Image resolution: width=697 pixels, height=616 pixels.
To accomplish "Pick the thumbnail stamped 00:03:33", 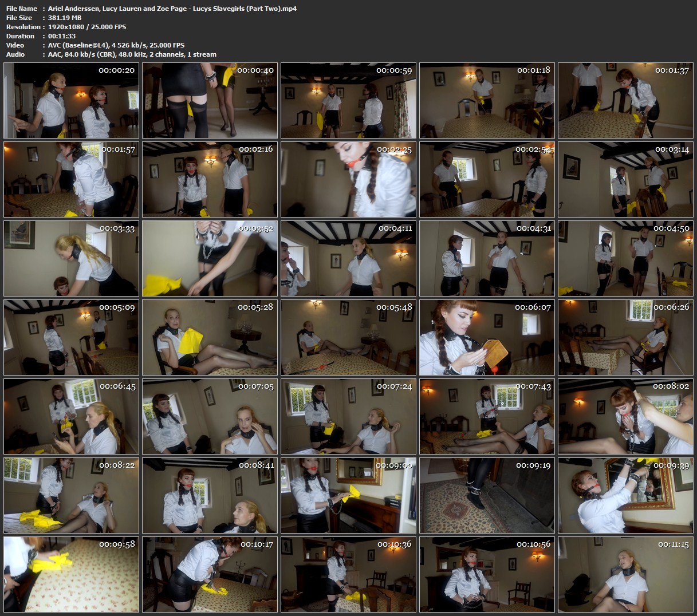I will [72, 259].
